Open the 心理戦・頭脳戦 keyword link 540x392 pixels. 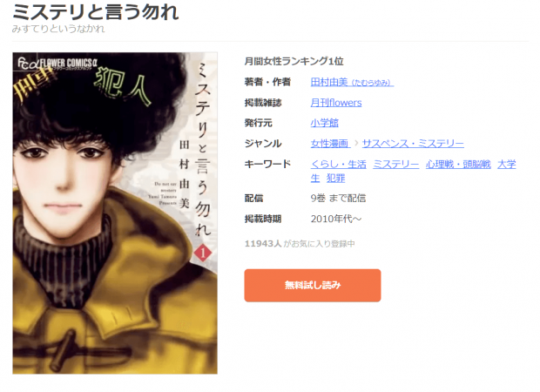pos(458,165)
